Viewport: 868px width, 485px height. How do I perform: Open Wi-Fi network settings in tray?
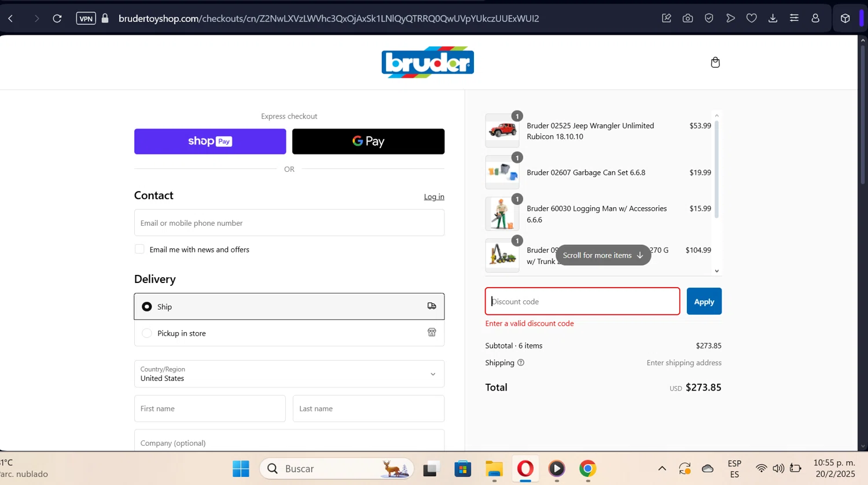pos(762,468)
